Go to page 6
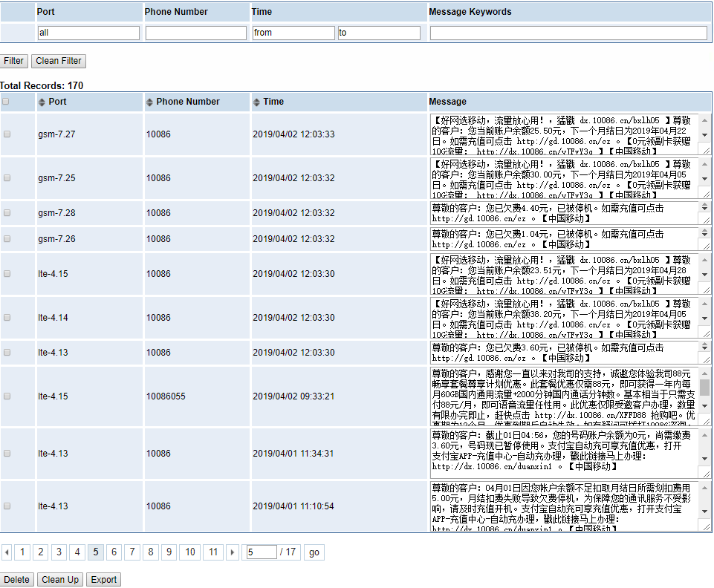Image resolution: width=714 pixels, height=588 pixels. tap(114, 552)
